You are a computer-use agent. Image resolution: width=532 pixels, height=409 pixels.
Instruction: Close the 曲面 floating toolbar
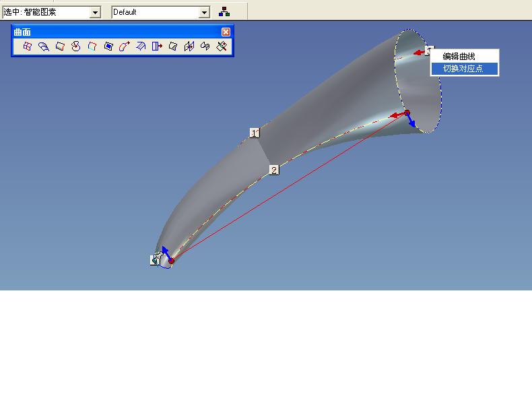click(x=226, y=32)
